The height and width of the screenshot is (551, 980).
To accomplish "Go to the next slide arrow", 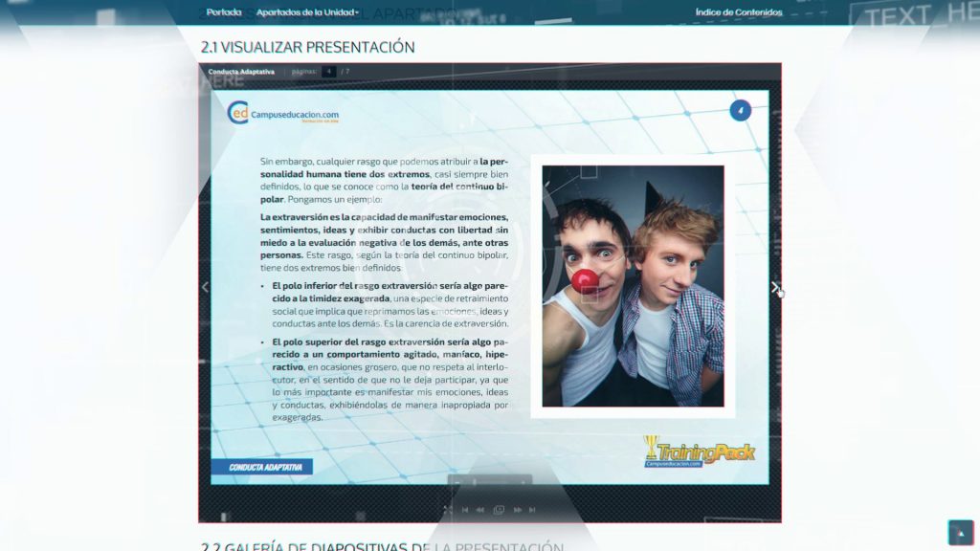I will tap(774, 287).
